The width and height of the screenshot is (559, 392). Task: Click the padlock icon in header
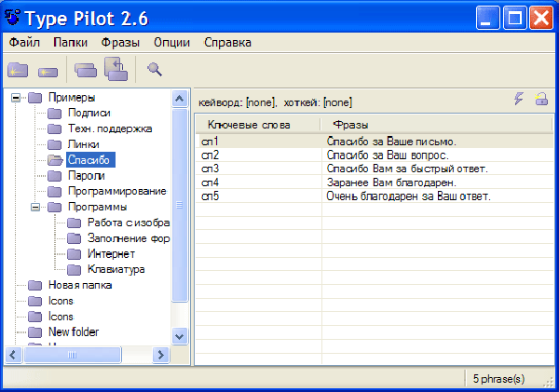click(541, 99)
